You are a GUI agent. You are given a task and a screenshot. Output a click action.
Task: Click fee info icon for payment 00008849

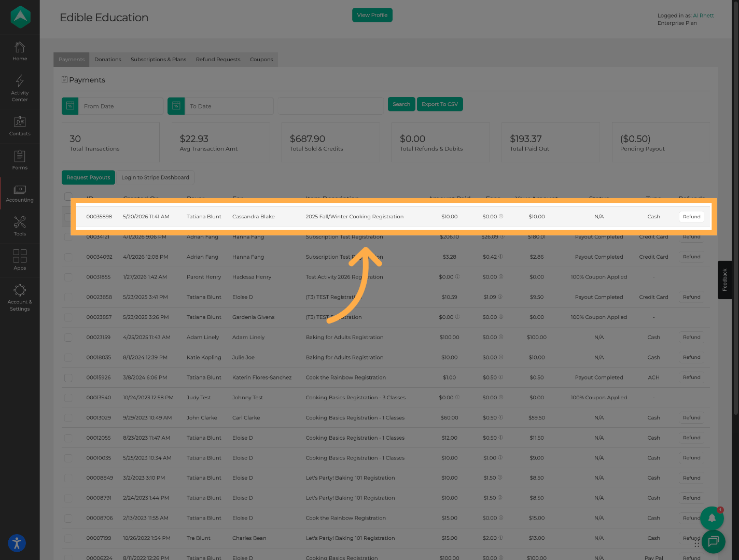pos(500,478)
